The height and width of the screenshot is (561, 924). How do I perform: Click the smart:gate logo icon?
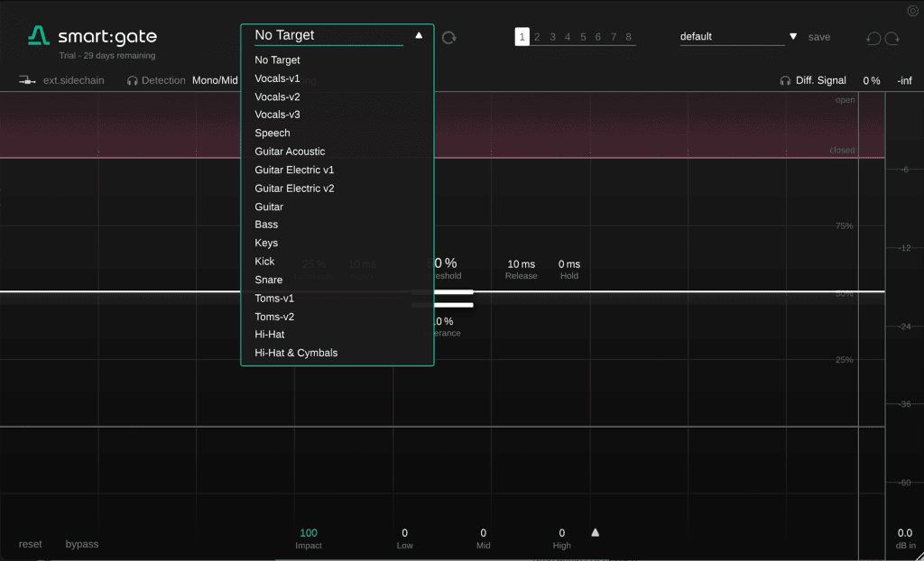click(x=39, y=36)
